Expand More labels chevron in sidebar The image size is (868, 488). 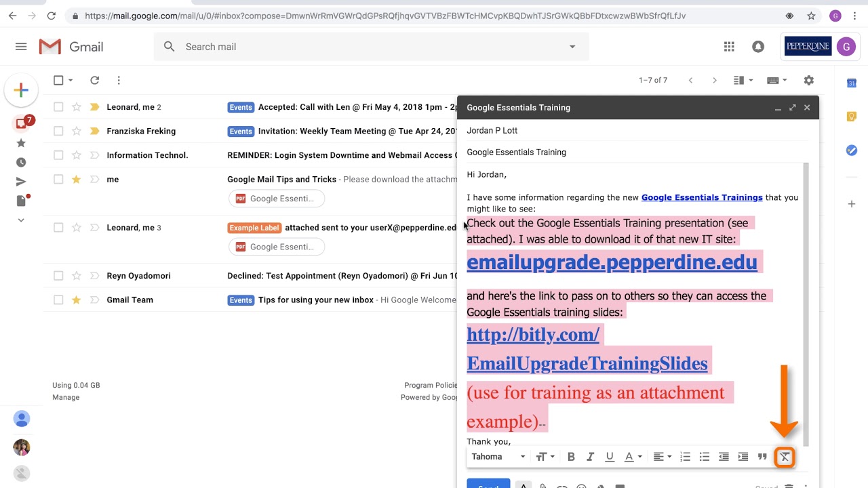pyautogui.click(x=21, y=220)
